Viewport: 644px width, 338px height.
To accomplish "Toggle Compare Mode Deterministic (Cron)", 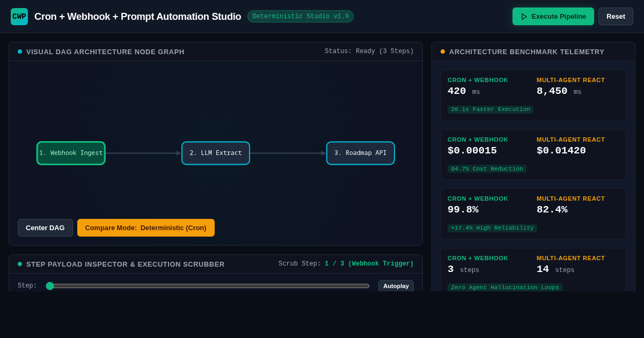I will coord(146,227).
